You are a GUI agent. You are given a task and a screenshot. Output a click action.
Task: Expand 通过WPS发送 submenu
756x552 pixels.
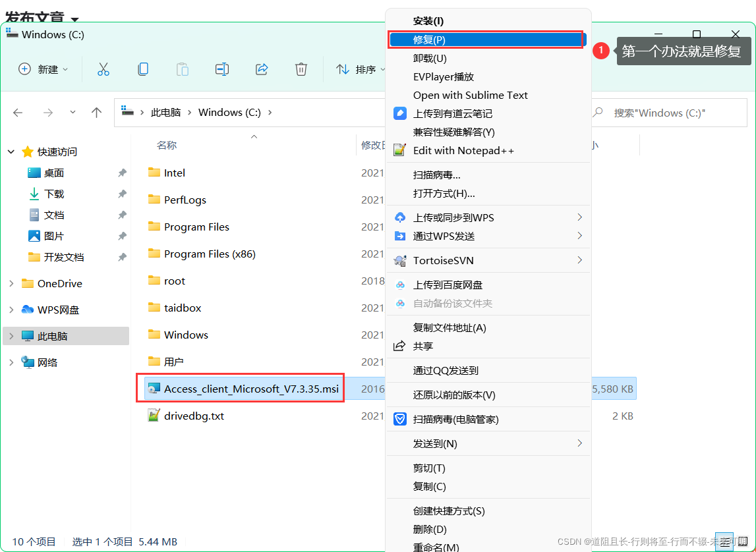click(x=488, y=236)
